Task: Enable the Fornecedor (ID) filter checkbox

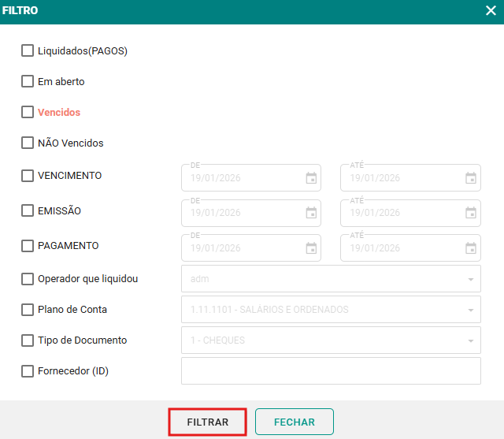Action: (28, 370)
